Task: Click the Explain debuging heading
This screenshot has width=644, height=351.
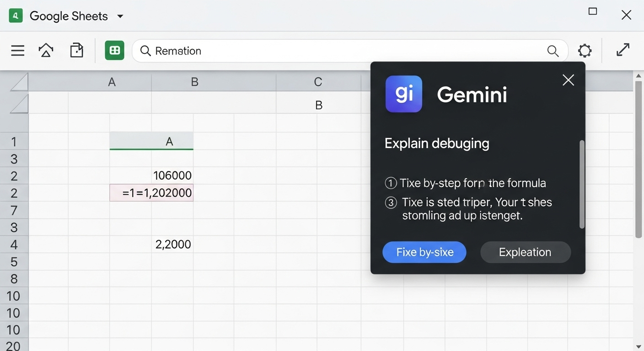Action: 437,144
